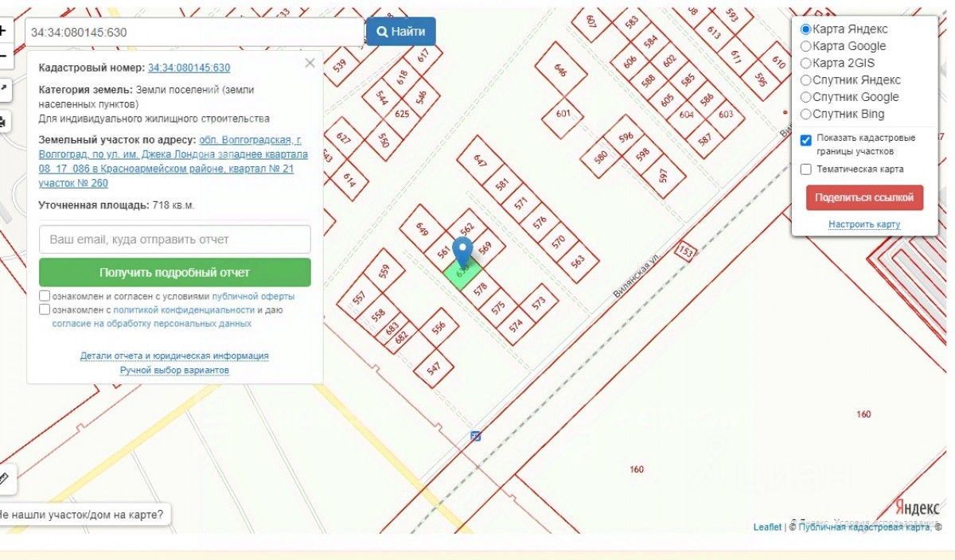Open Настроить карту link
Viewport: 955px width, 560px height.
(864, 224)
